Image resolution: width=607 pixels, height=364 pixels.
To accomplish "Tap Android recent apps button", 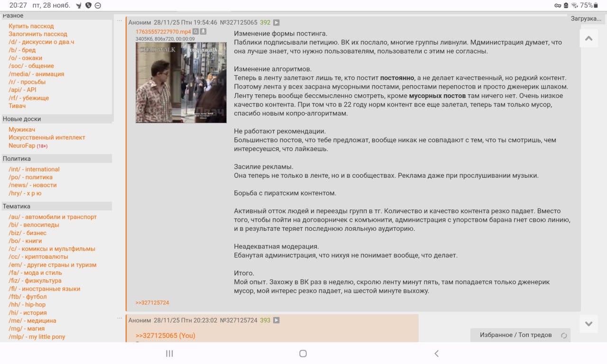I will point(169,353).
